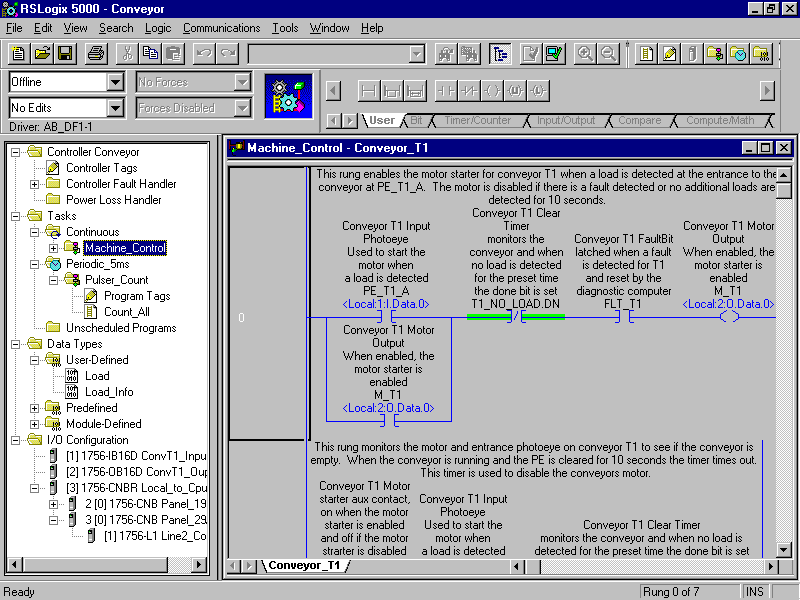Insert examine-off contact instruction icon
Viewport: 800px width, 600px height.
[x=469, y=91]
